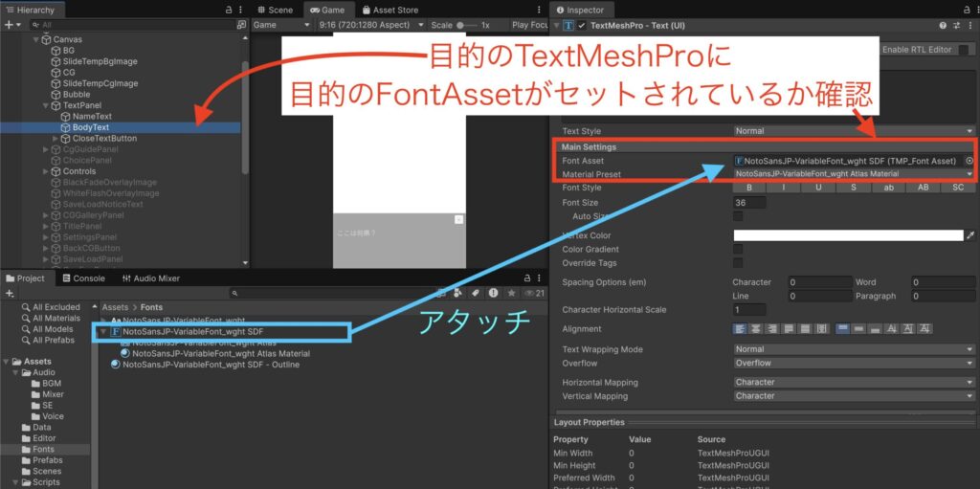The height and width of the screenshot is (489, 980).
Task: Select top vertical alignment icon
Action: [842, 329]
